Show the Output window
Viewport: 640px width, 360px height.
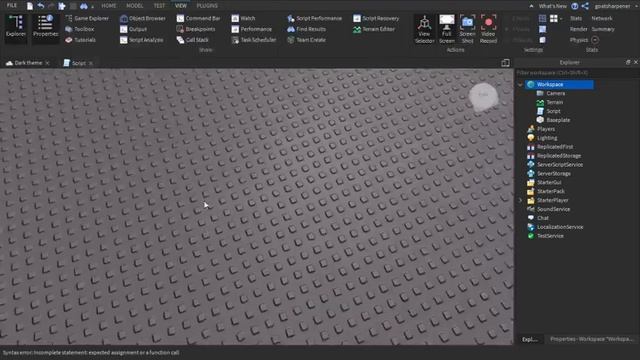coord(133,29)
